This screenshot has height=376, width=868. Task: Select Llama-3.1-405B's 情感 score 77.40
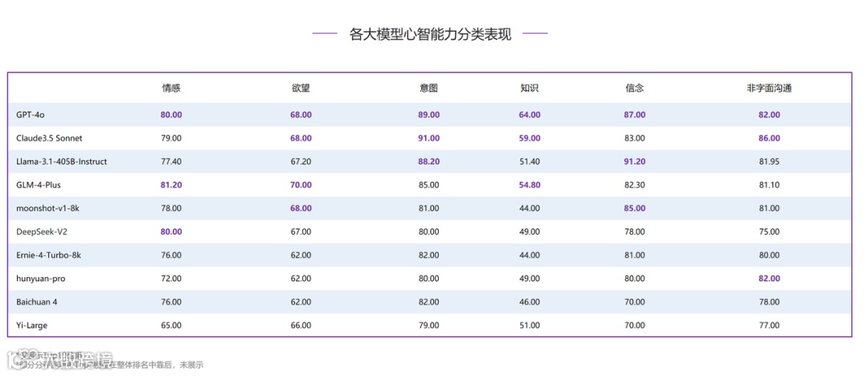[x=171, y=161]
